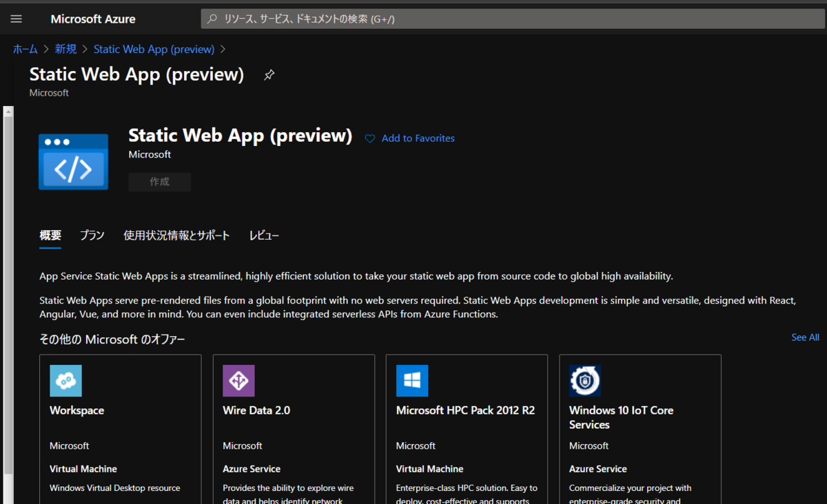Viewport: 827px width, 504px height.
Task: Click 'Virtual Machine' label in Workspace card
Action: click(83, 469)
